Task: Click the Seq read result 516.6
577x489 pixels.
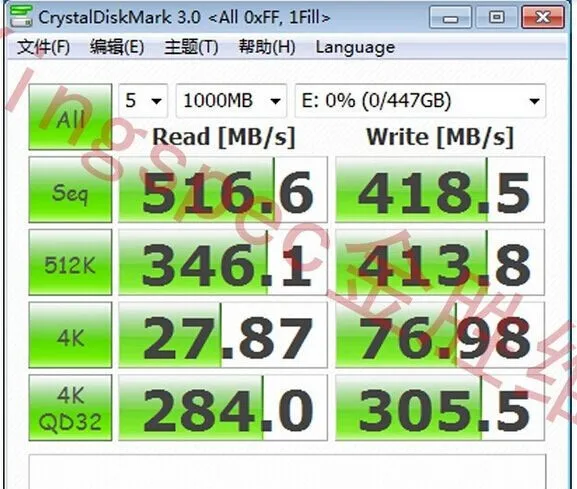Action: click(223, 189)
